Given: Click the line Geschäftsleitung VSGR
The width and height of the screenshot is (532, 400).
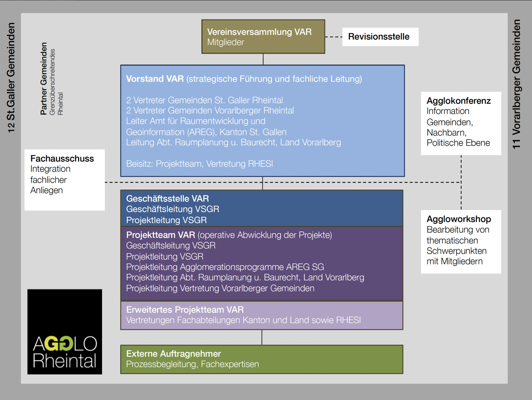Looking at the screenshot, I should pos(173,209).
